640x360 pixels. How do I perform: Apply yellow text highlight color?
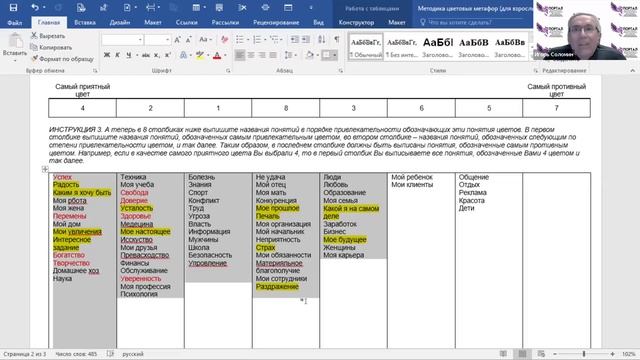pos(200,55)
